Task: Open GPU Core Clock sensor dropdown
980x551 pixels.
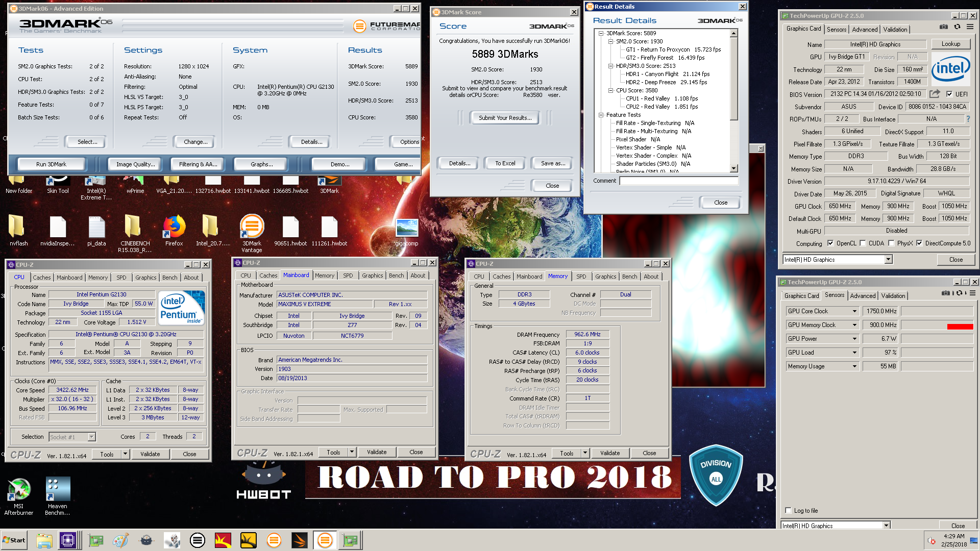Action: (x=854, y=311)
